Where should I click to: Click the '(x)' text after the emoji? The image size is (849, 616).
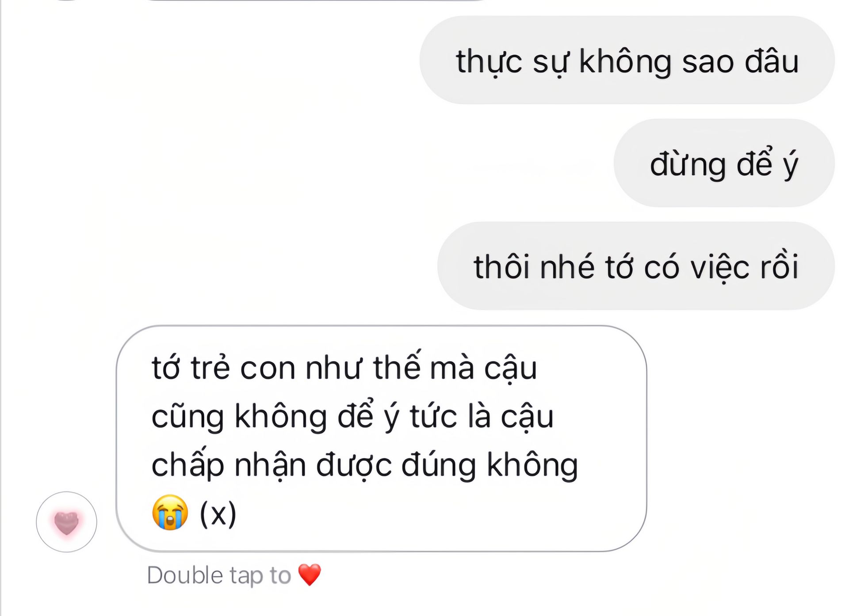coord(218,513)
